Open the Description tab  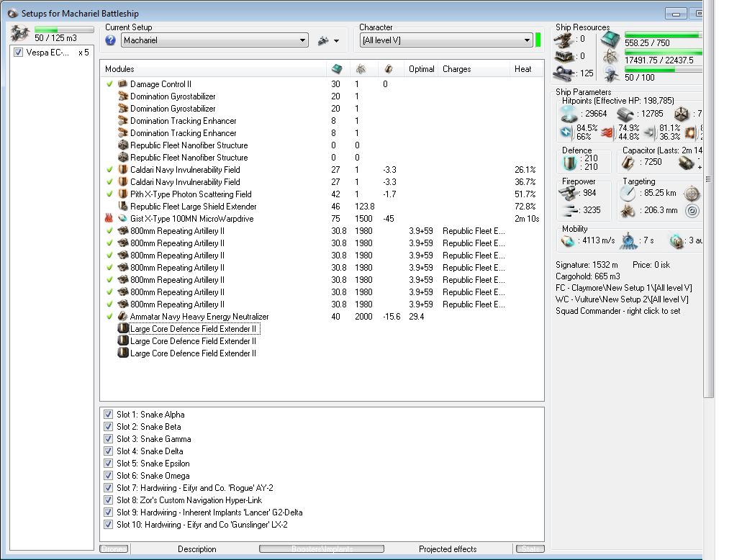pyautogui.click(x=197, y=549)
